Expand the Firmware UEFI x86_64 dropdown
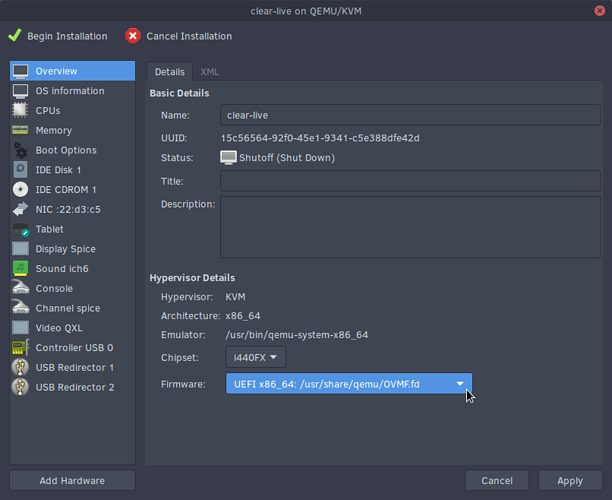 (x=349, y=384)
